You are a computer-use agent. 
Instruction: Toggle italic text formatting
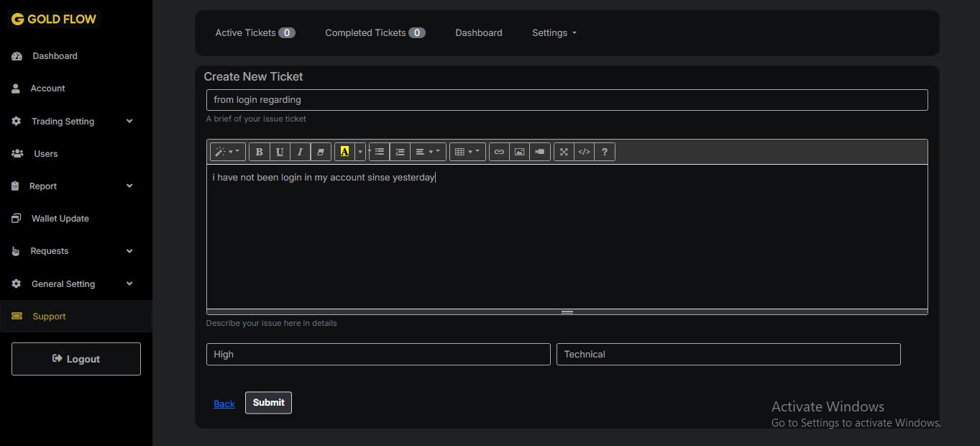[x=300, y=152]
